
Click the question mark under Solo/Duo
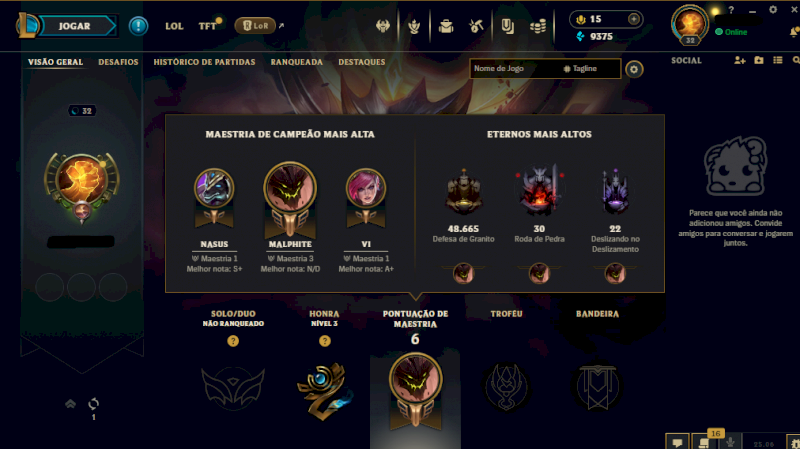(x=233, y=341)
